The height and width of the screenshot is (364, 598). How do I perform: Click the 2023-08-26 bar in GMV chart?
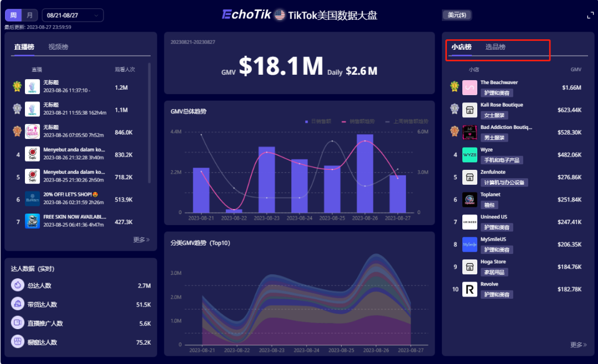[x=365, y=173]
